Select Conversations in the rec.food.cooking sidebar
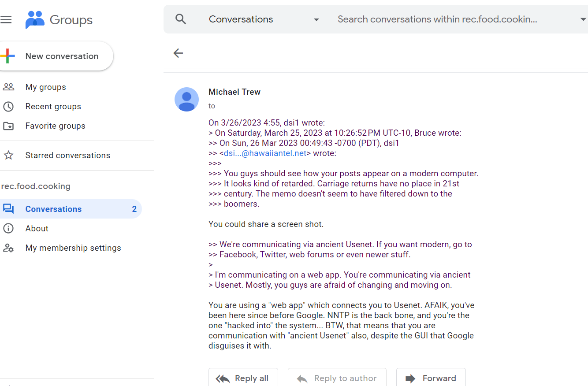 53,209
